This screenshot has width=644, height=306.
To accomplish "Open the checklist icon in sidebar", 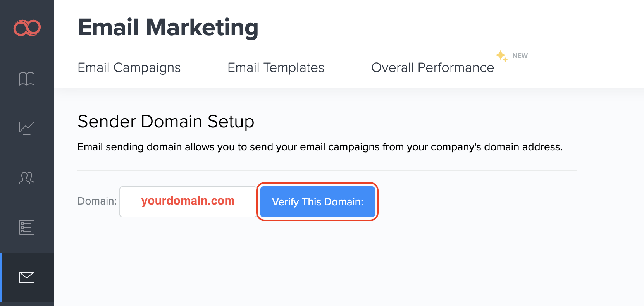I will click(x=27, y=227).
